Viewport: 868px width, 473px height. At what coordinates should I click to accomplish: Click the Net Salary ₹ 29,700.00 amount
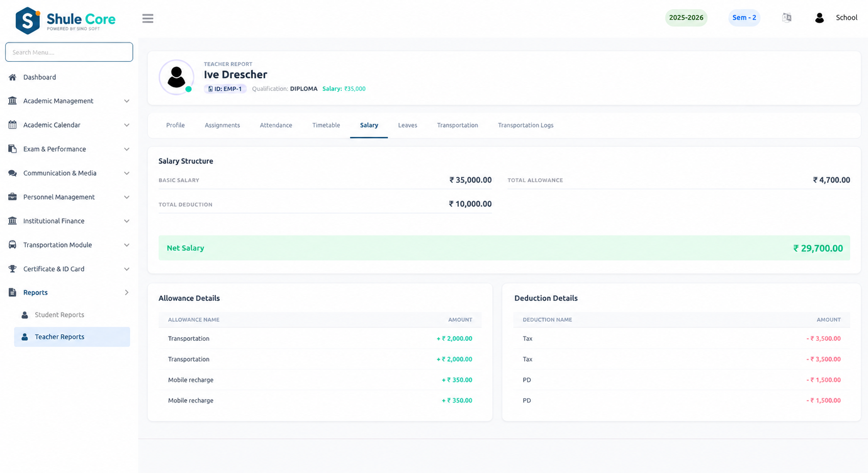818,248
